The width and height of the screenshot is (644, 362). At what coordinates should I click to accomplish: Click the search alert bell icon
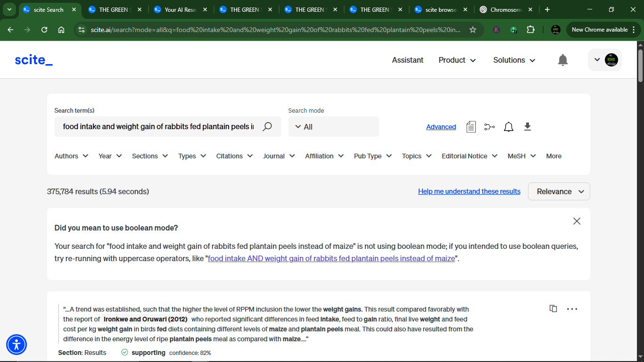click(x=509, y=127)
